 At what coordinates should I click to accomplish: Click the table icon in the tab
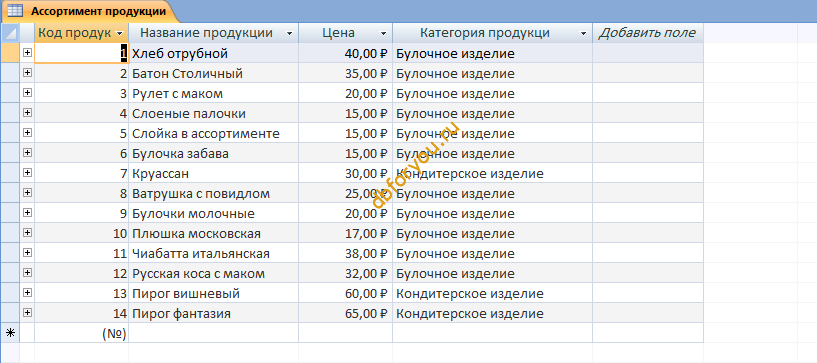tap(15, 11)
